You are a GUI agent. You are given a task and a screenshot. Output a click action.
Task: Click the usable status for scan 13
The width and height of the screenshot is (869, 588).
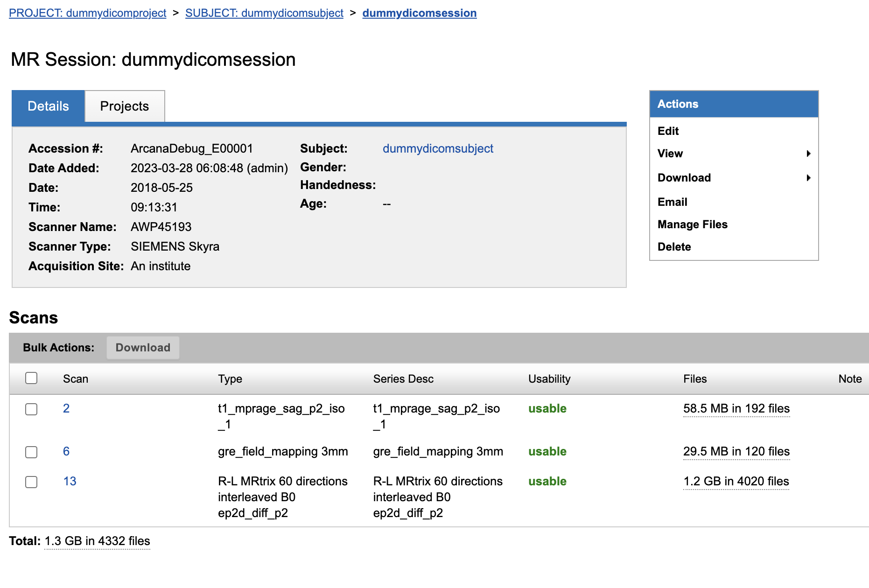pos(547,481)
